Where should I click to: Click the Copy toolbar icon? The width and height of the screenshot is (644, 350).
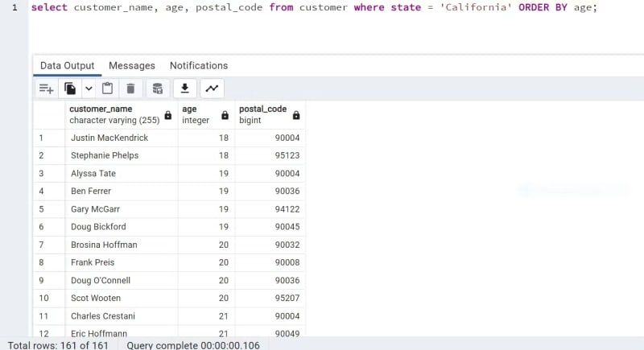(x=70, y=89)
